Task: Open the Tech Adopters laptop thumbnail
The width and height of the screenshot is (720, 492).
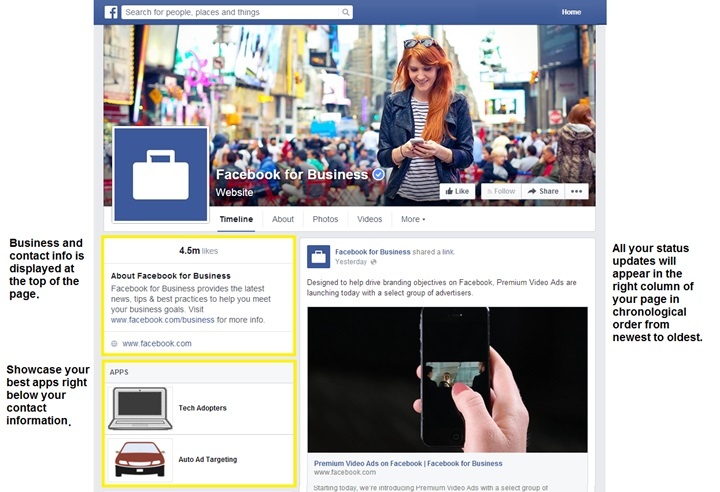Action: coord(140,408)
